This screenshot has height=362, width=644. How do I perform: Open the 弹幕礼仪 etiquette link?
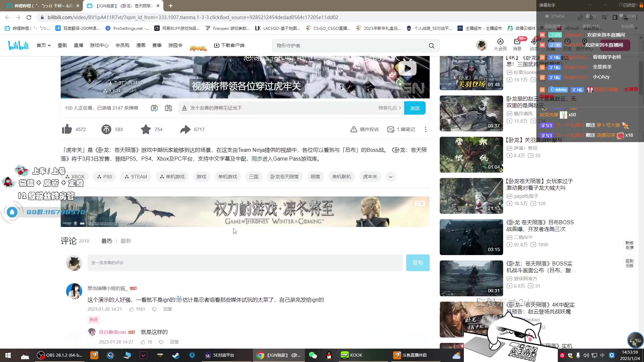coord(389,108)
